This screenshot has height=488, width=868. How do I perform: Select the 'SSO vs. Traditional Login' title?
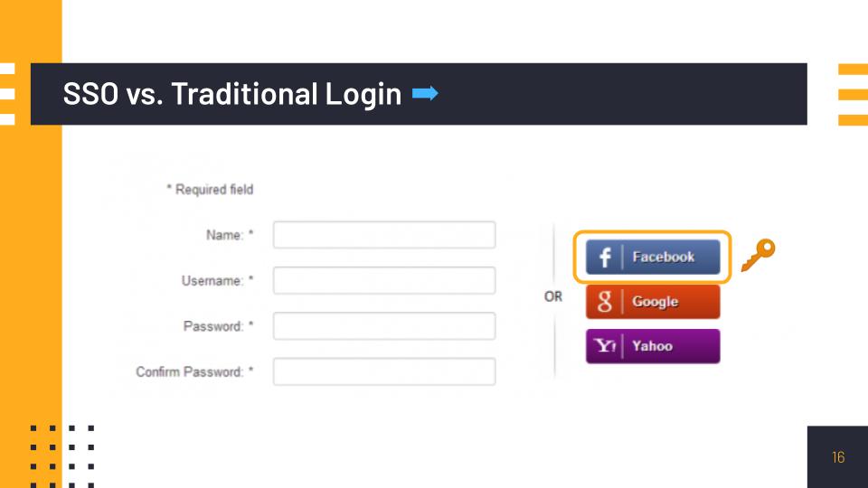[232, 93]
